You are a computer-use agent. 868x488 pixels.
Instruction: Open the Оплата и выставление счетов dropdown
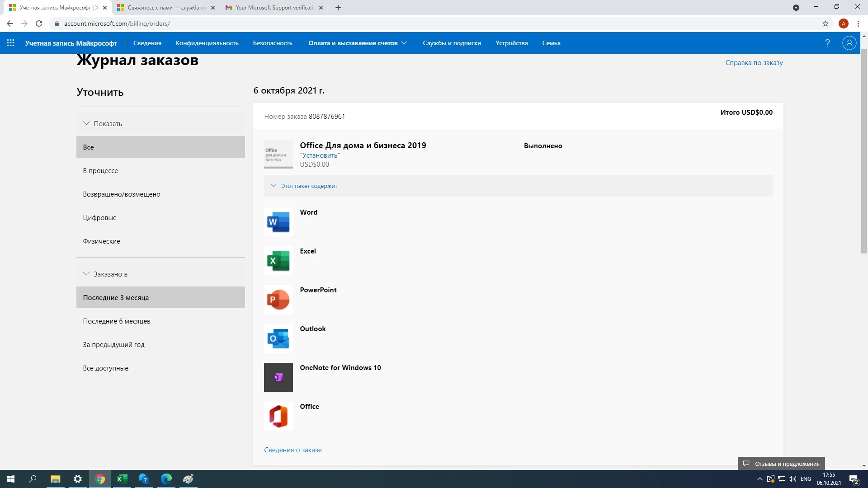click(x=358, y=43)
